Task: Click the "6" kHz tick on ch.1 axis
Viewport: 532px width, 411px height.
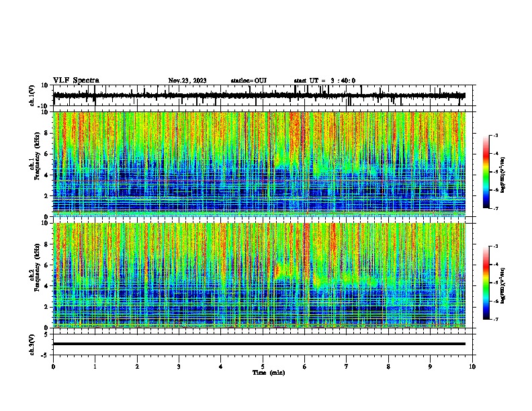Action: click(46, 154)
